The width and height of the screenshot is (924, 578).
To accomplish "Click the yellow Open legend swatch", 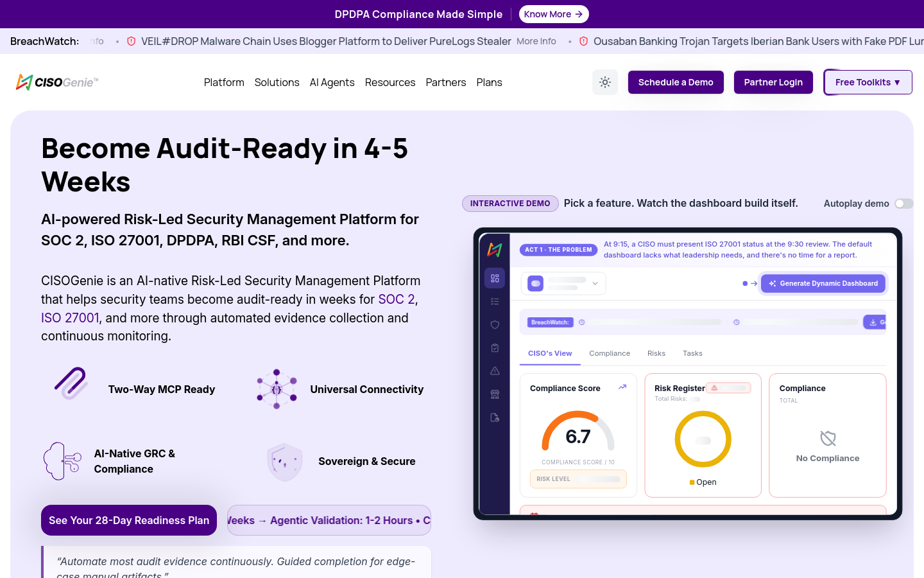I will [692, 482].
